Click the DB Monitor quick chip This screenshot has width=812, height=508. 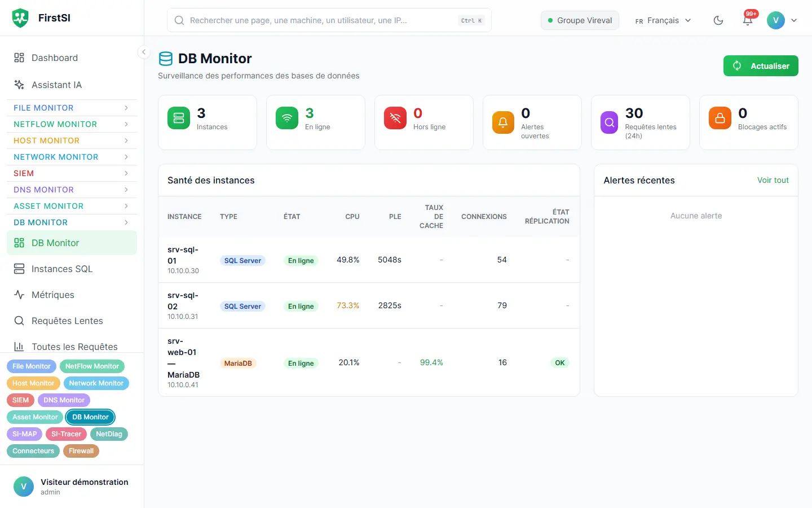pos(90,417)
